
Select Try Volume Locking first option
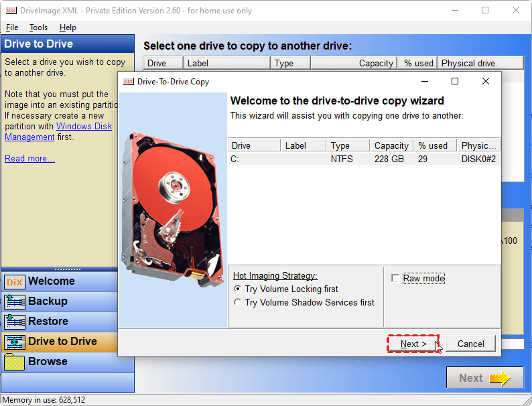click(238, 289)
